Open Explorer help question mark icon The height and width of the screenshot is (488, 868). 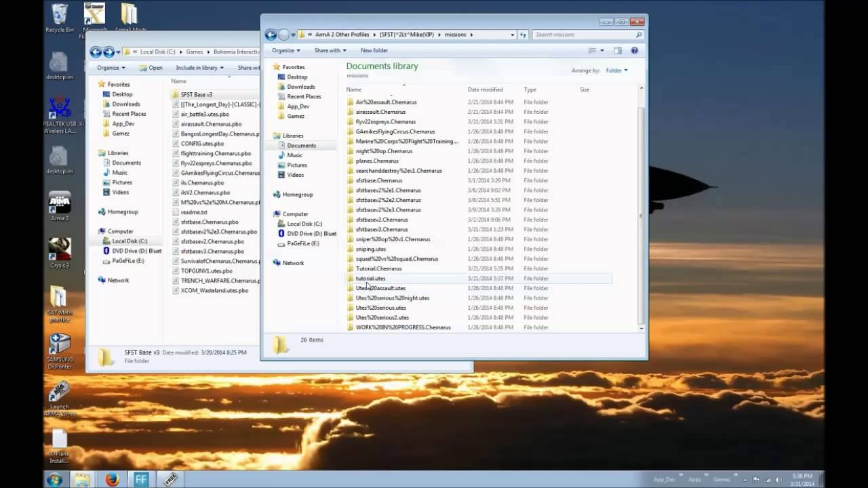635,50
